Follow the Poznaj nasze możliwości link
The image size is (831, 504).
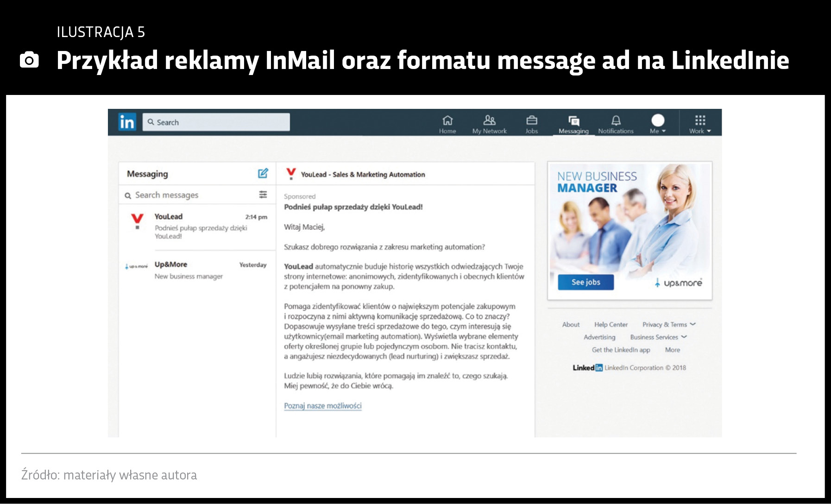click(x=323, y=406)
